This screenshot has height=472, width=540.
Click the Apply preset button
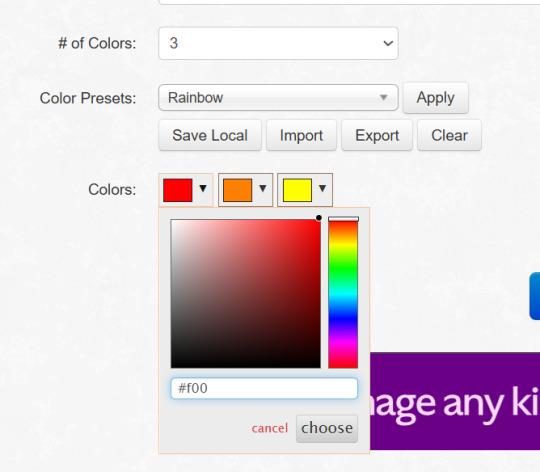click(435, 98)
